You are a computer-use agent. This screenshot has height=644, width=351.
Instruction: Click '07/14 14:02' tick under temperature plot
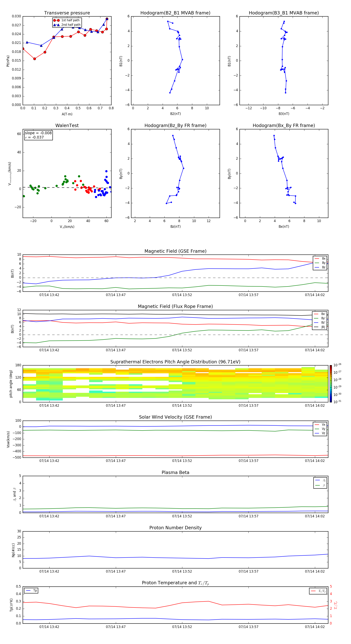(315, 627)
